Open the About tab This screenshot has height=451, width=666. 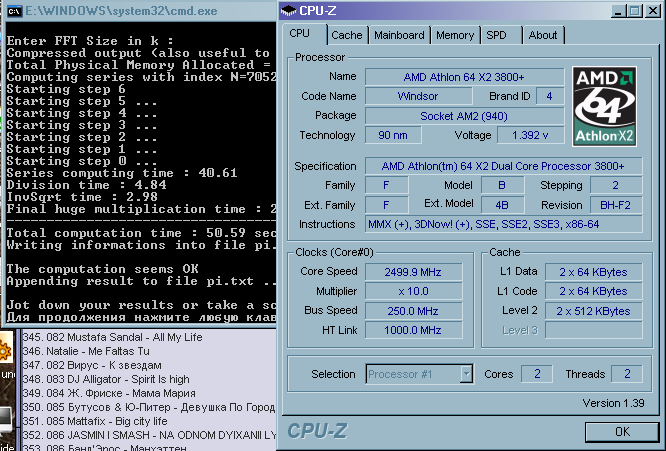(543, 35)
